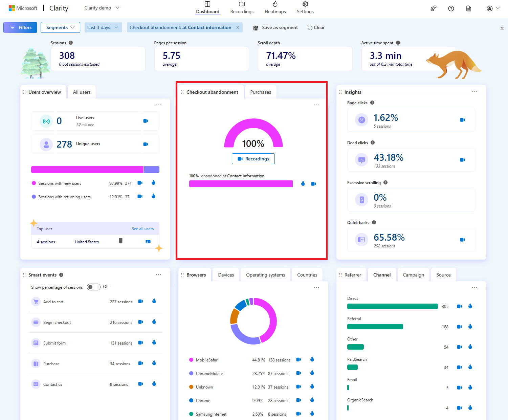View recordings for Begin checkout event

point(141,322)
